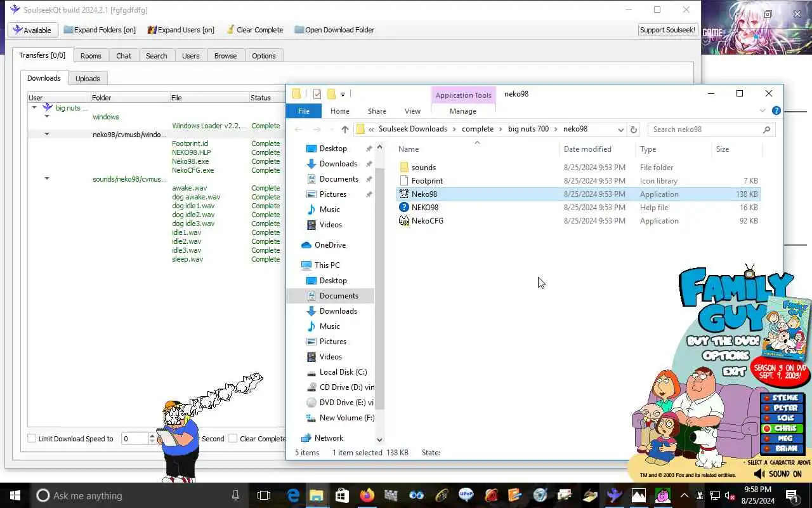The width and height of the screenshot is (812, 508).
Task: Select the Neko98 application cat icon
Action: tap(403, 194)
